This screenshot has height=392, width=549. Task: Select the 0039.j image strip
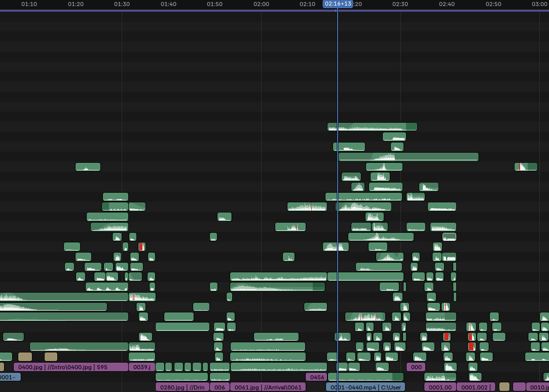pyautogui.click(x=141, y=367)
